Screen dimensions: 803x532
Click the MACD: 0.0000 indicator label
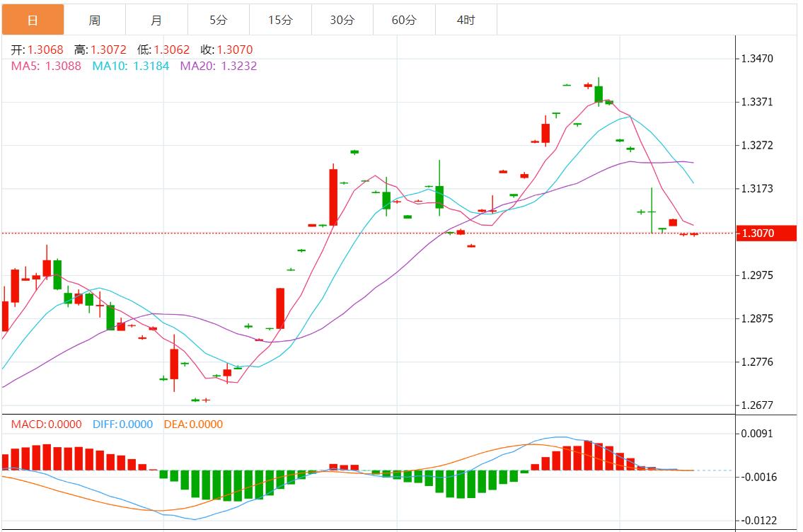[x=47, y=424]
